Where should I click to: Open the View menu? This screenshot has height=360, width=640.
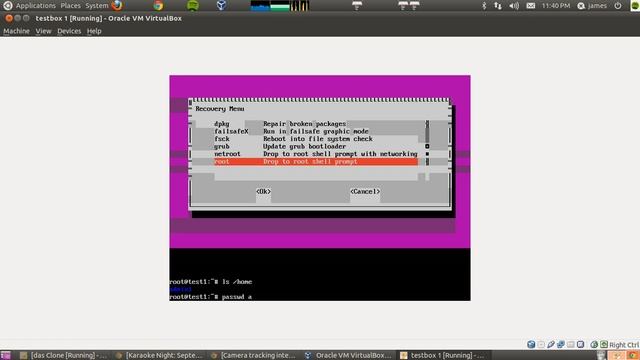tap(43, 31)
